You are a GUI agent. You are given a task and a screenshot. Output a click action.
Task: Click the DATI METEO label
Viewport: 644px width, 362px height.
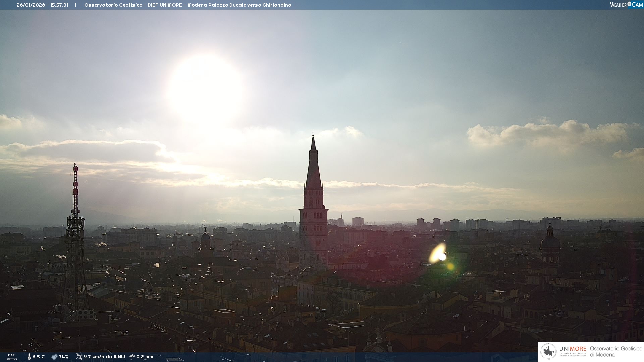[12, 357]
